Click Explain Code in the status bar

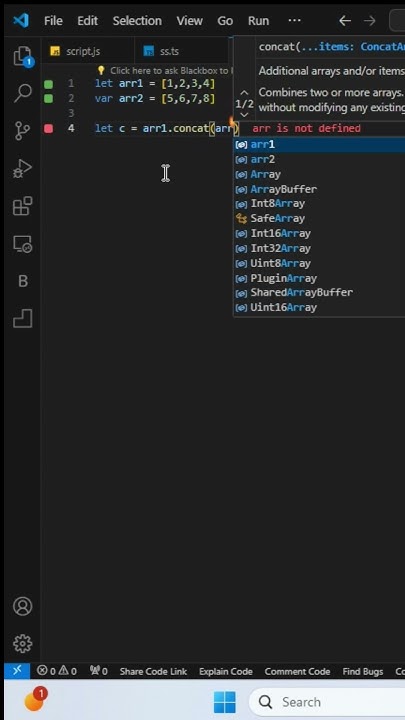225,671
